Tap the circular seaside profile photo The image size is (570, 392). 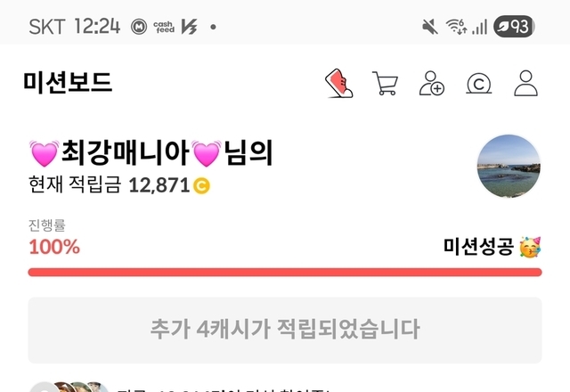pyautogui.click(x=509, y=166)
